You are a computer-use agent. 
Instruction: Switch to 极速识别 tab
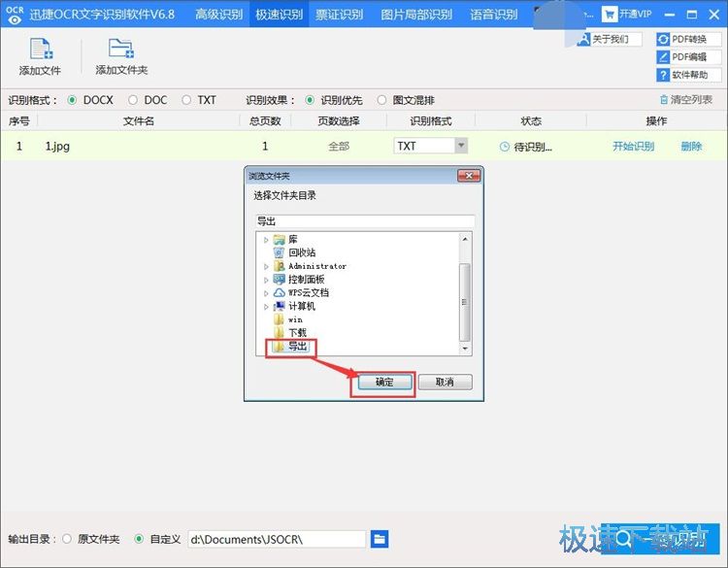[279, 15]
